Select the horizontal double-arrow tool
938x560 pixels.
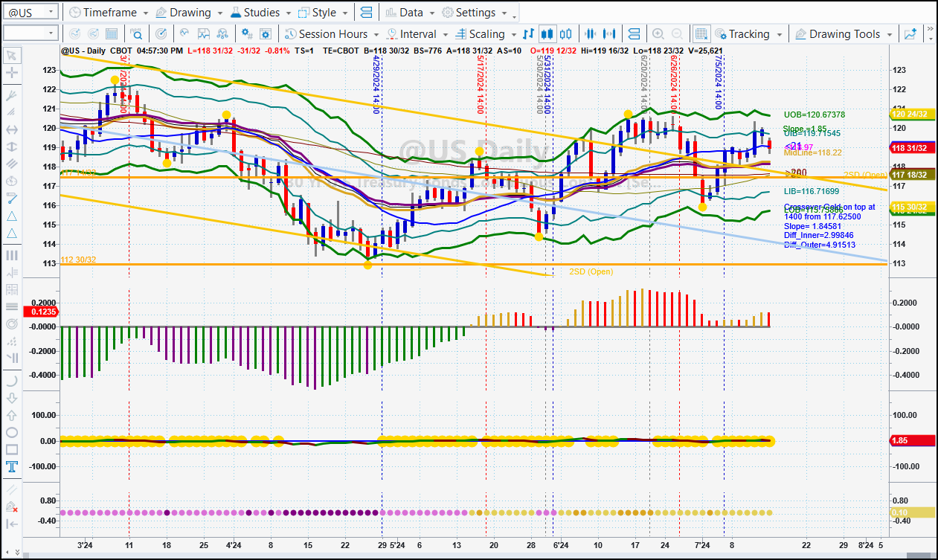tap(12, 129)
